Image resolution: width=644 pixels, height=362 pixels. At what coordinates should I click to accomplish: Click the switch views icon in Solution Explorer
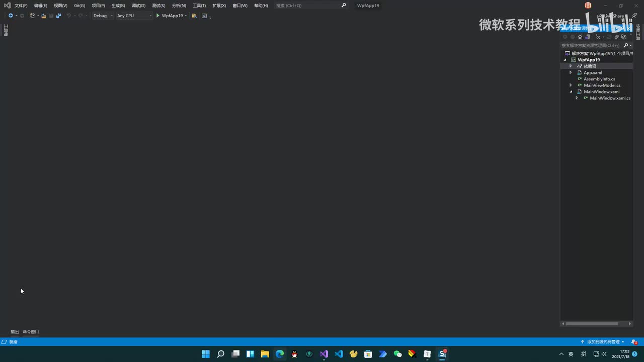tap(588, 37)
